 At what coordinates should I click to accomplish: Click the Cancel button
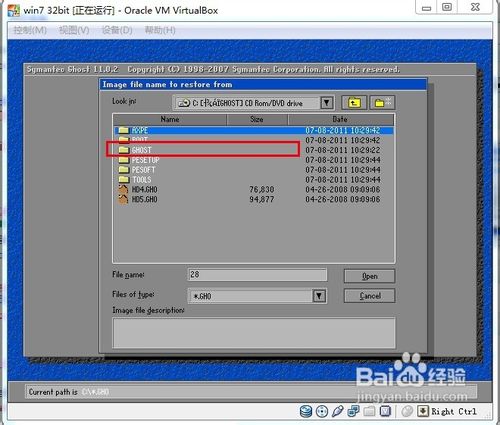[x=369, y=296]
